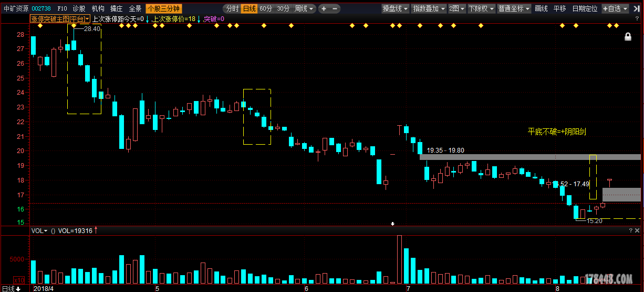Open F10 company info
The width and height of the screenshot is (644, 292).
[62, 9]
